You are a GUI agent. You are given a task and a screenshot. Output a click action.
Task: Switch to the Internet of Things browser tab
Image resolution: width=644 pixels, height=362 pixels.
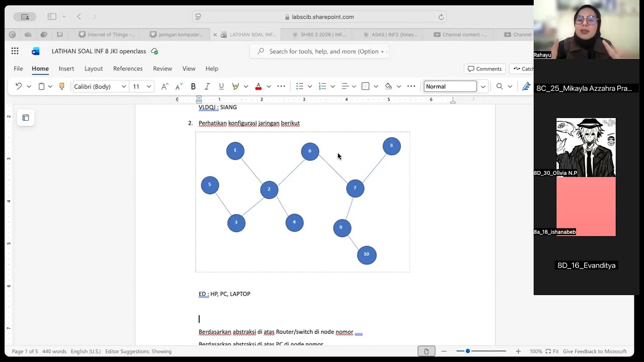pos(107,35)
